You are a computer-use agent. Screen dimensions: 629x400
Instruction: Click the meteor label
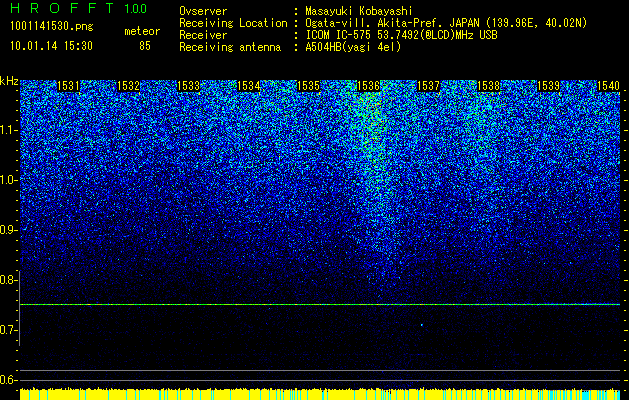pyautogui.click(x=142, y=31)
